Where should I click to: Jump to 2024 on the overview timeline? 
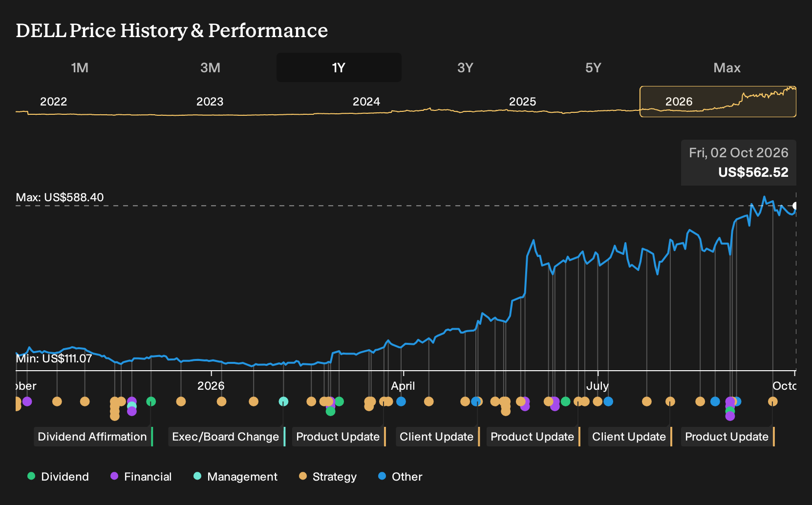pyautogui.click(x=366, y=102)
